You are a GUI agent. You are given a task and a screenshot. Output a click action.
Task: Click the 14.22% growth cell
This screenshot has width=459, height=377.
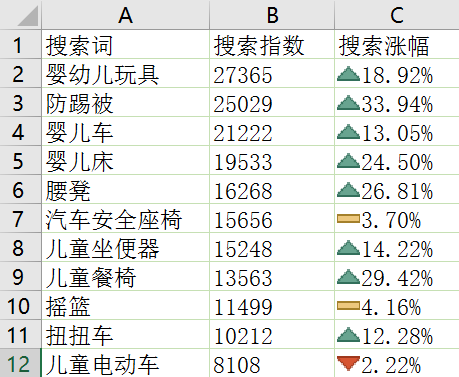397,247
